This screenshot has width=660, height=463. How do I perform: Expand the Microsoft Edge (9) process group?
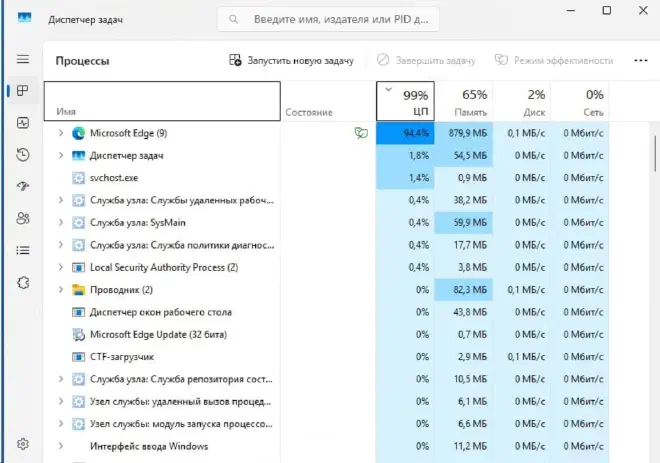(61, 133)
